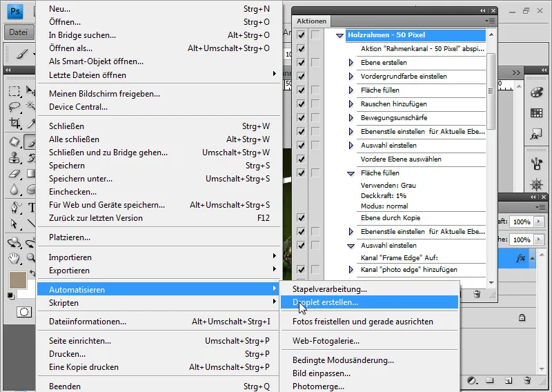Viewport: 552px width, 392px height.
Task: Click the lock icon on the layer
Action: pyautogui.click(x=522, y=317)
